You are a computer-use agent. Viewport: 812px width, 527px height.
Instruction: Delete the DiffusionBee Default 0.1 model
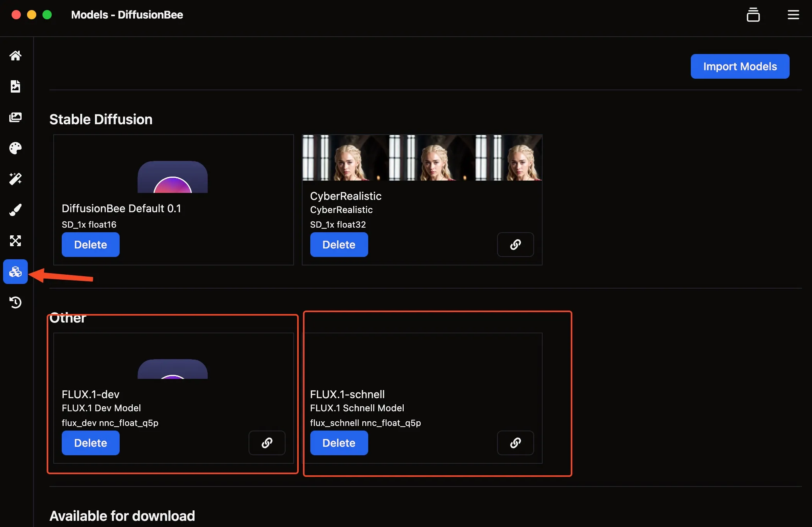pos(90,245)
